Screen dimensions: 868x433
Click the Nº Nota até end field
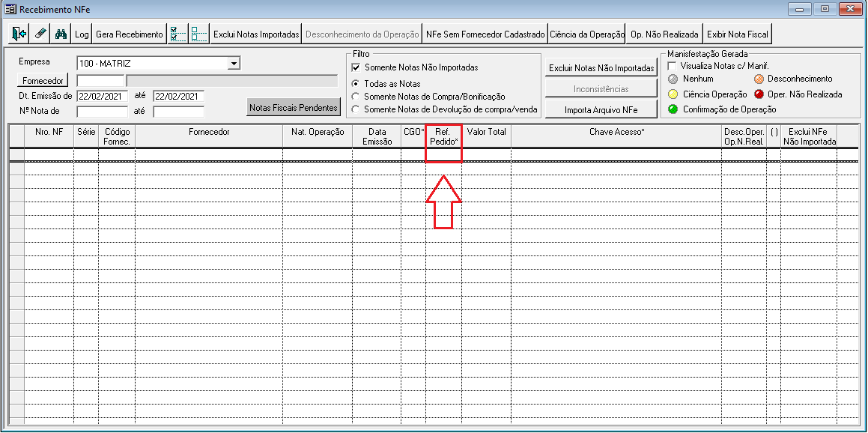pyautogui.click(x=179, y=112)
